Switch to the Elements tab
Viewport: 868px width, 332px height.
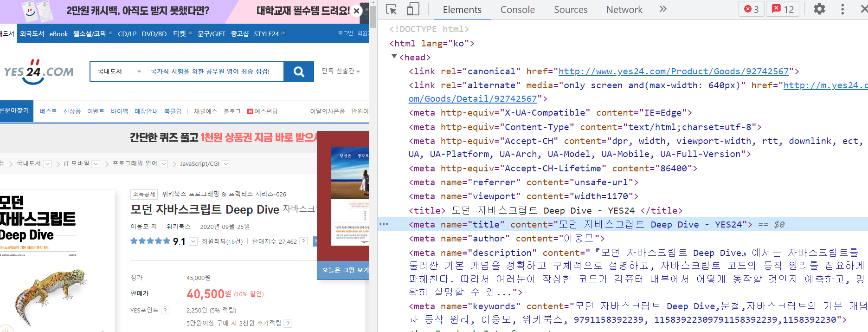462,10
